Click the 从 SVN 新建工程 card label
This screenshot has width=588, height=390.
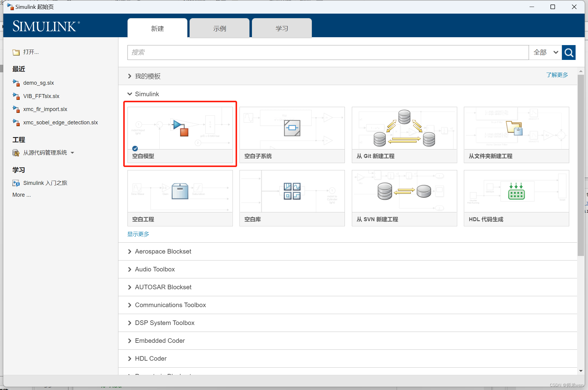pyautogui.click(x=377, y=219)
